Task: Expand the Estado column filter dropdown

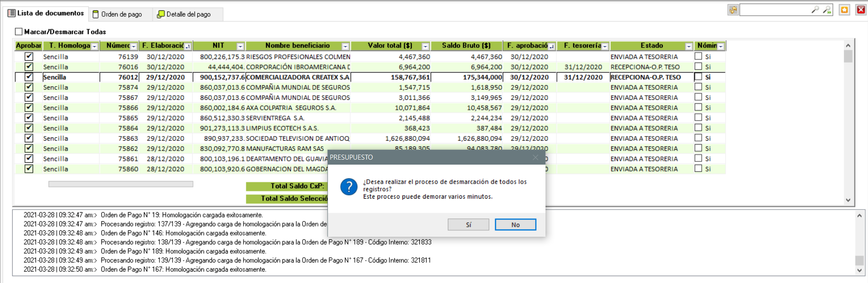Action: coord(689,46)
